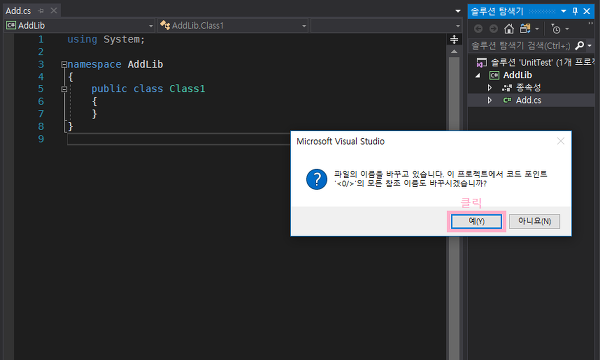The width and height of the screenshot is (600, 360).
Task: Click the 'public' keyword on line 5
Action: tap(109, 89)
